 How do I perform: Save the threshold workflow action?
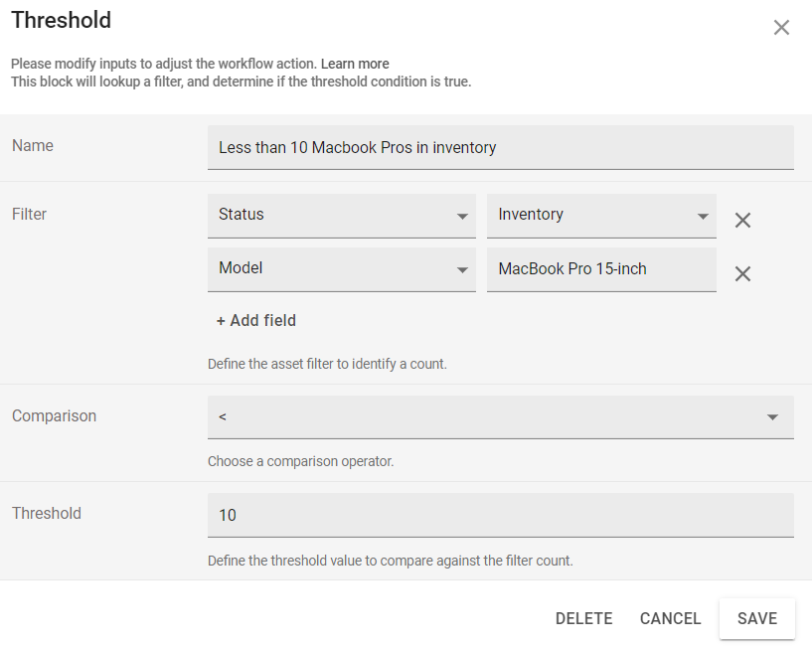coord(756,617)
